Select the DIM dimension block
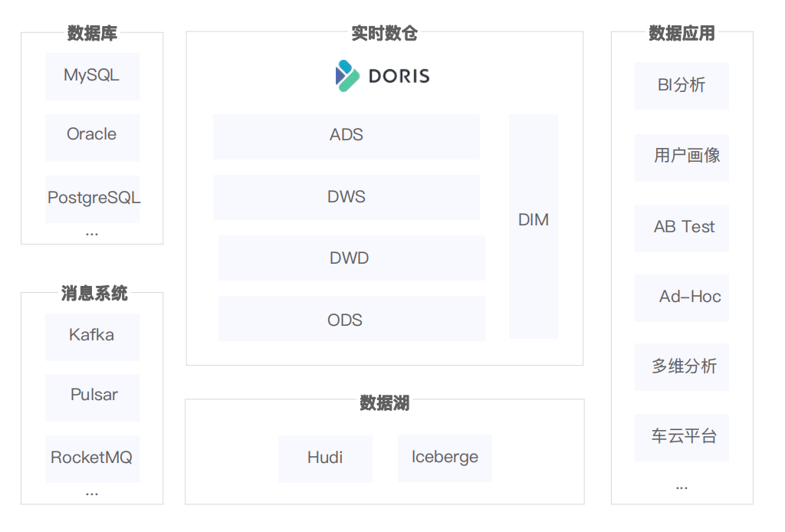 [x=533, y=219]
